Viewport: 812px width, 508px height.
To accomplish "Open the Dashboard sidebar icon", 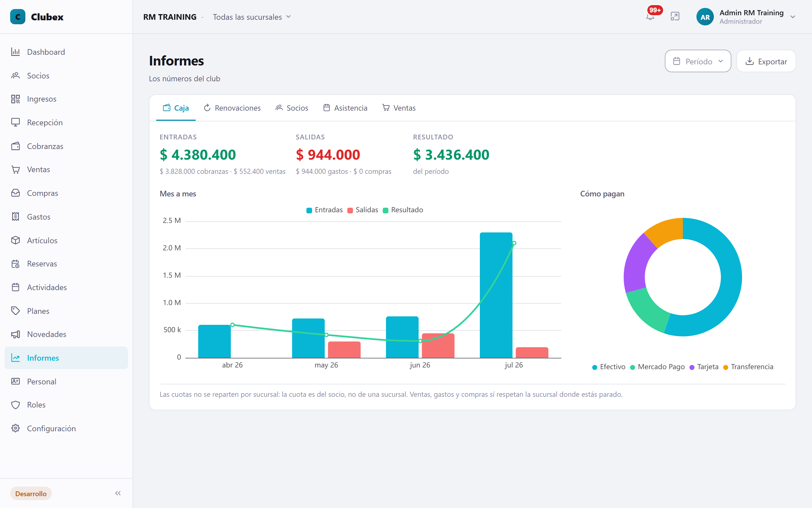I will (16, 52).
